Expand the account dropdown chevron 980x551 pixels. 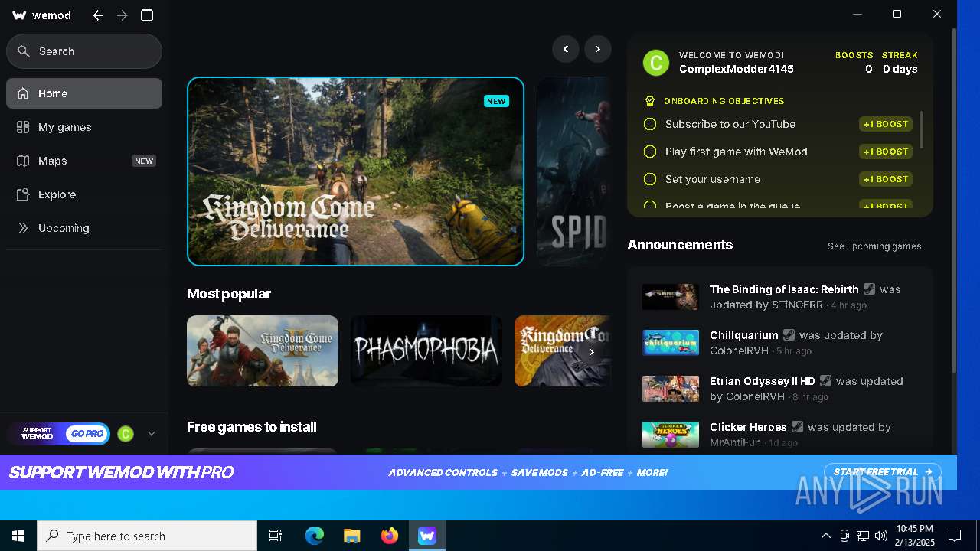click(x=151, y=434)
